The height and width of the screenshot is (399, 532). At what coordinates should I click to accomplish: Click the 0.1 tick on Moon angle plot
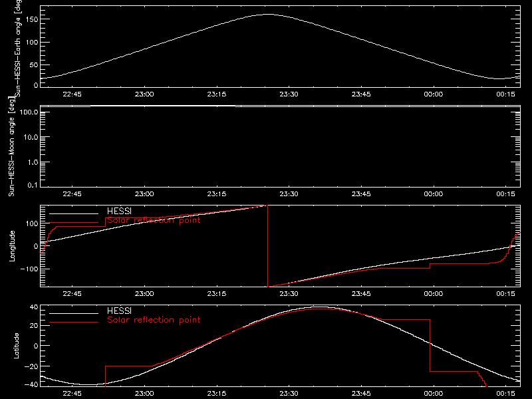34,185
